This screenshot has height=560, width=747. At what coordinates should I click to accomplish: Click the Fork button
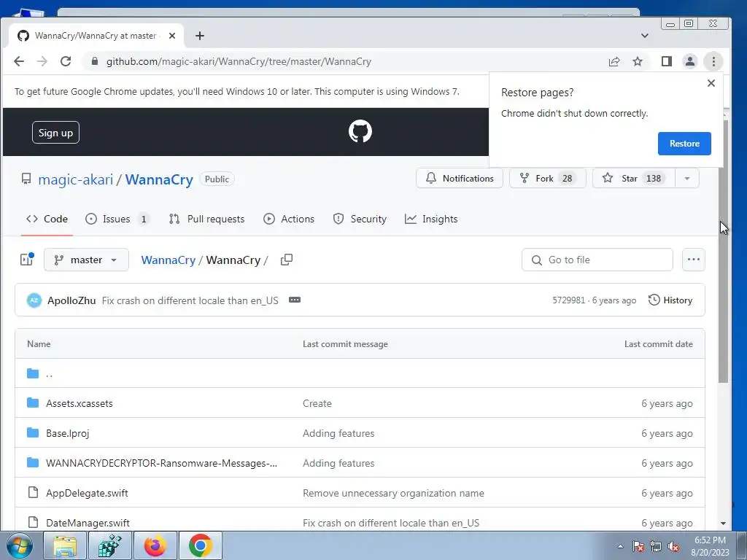point(548,178)
